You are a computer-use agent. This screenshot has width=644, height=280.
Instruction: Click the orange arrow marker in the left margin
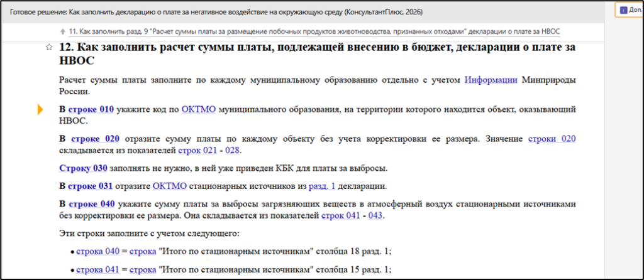pos(40,109)
